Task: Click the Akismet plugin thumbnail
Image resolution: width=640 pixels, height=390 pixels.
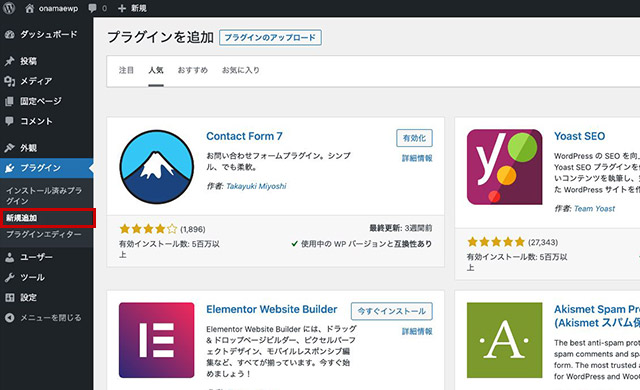Action: (x=504, y=340)
